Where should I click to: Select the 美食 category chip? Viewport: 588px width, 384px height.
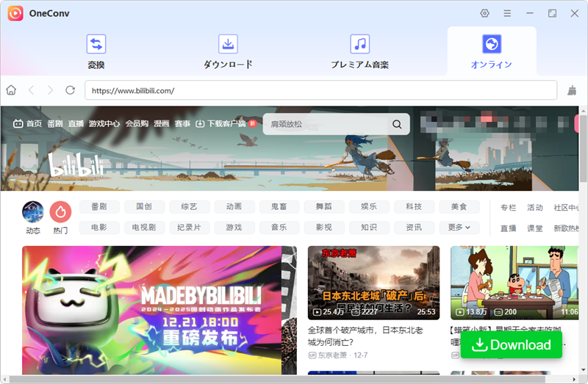click(x=459, y=206)
